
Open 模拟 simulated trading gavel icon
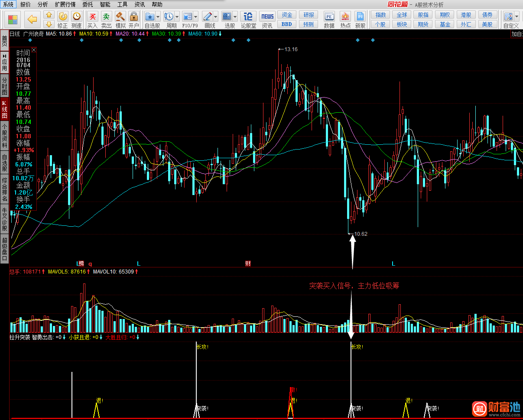point(120,16)
